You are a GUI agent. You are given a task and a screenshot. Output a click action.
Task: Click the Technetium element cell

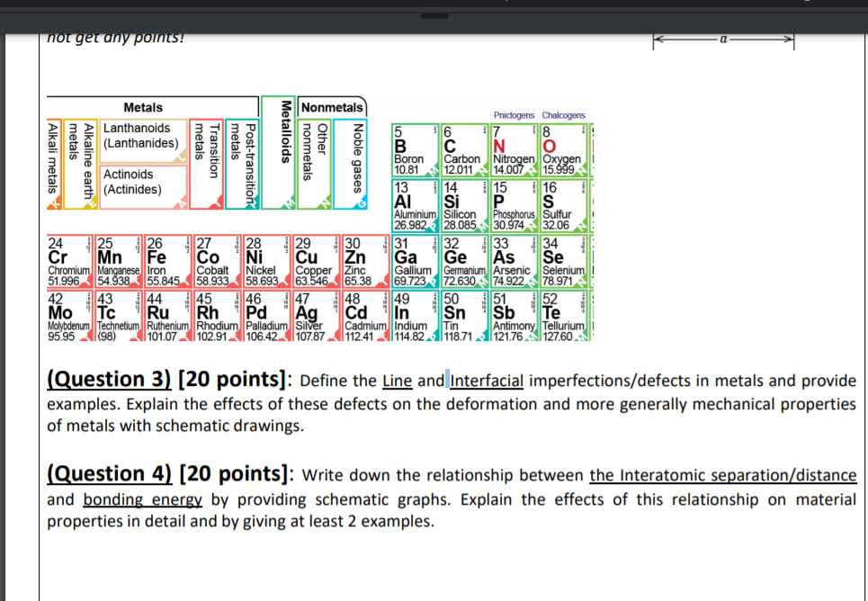(119, 316)
